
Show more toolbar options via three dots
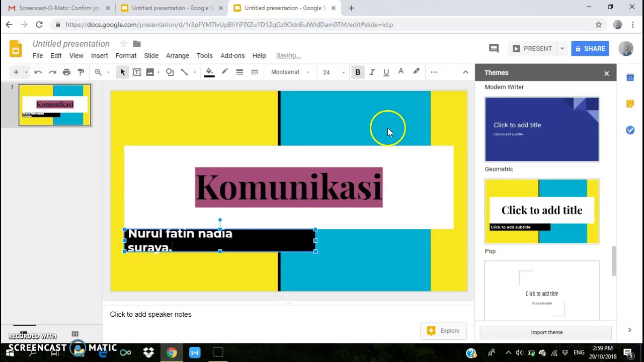coord(434,72)
